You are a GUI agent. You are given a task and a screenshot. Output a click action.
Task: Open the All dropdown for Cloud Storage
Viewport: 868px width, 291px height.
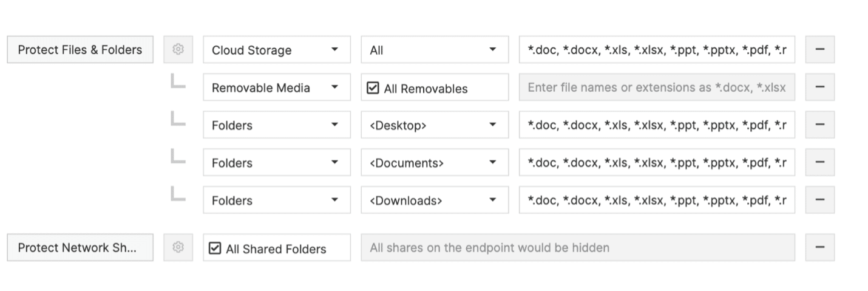435,50
